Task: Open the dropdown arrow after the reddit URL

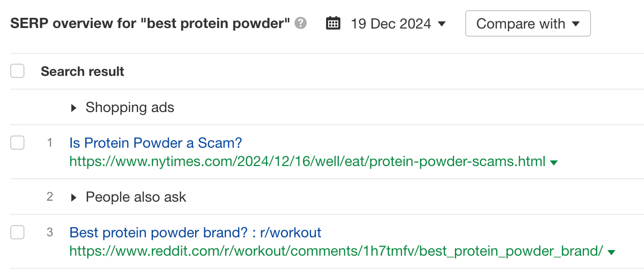Action: pos(612,252)
